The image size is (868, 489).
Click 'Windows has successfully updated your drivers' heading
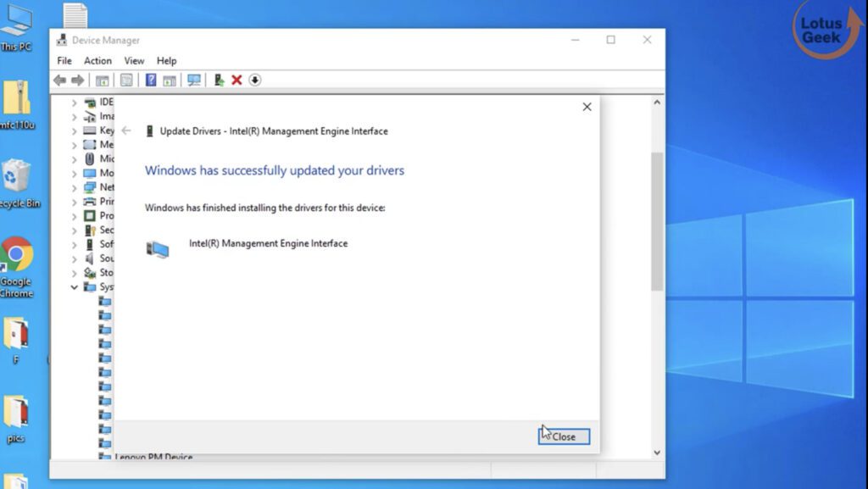[275, 170]
